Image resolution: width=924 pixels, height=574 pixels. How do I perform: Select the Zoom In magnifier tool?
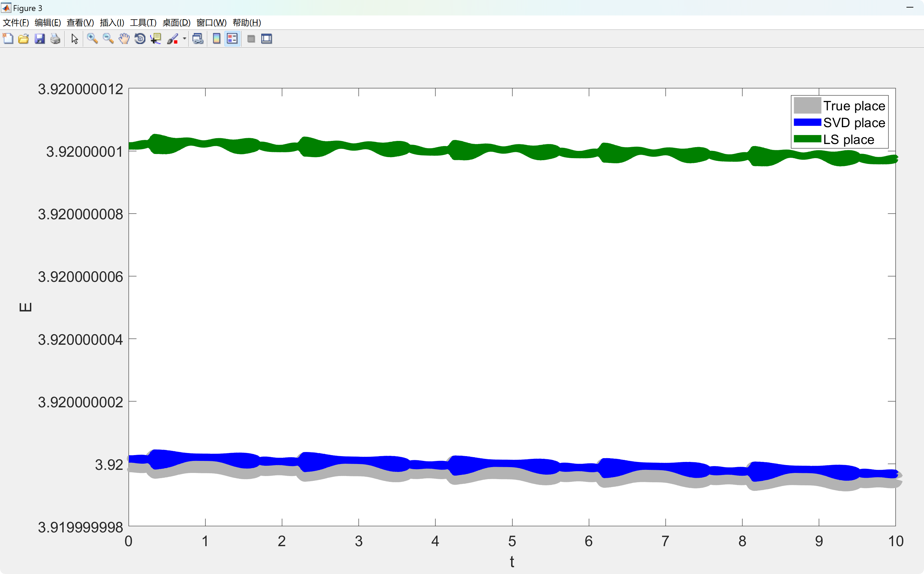[x=92, y=39]
